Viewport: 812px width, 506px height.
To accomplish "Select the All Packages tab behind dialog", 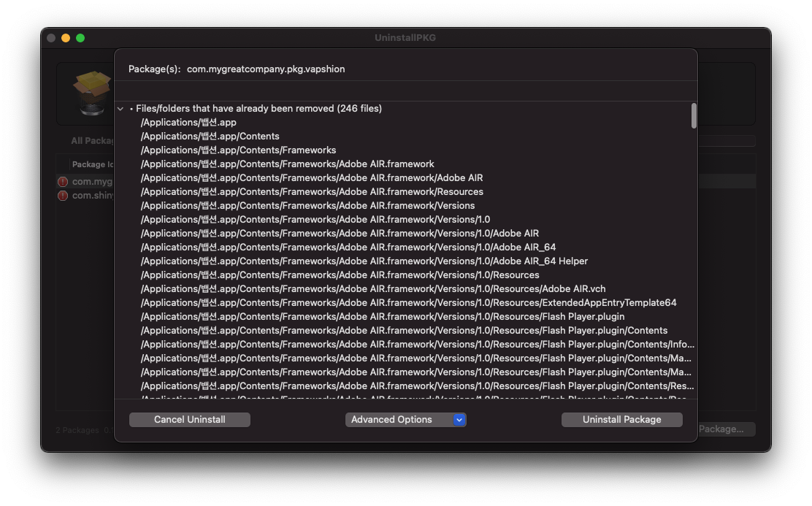I will pyautogui.click(x=92, y=141).
